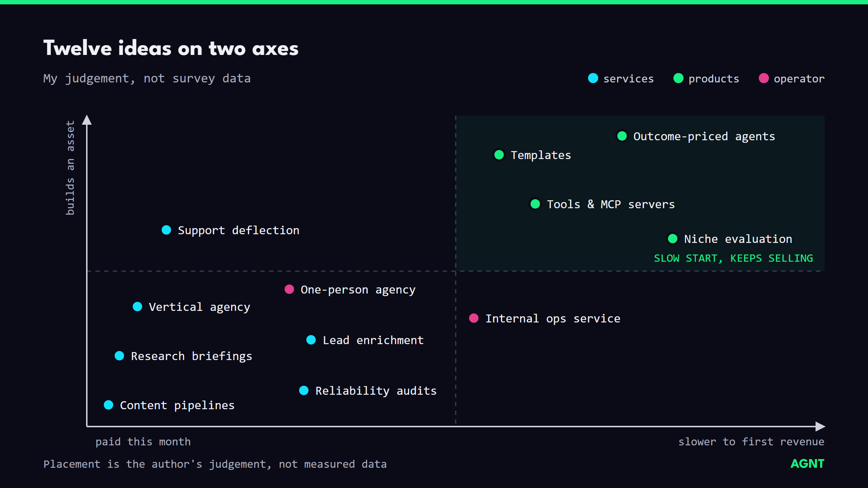Click the 'My judgement, not survey data' subtitle
Screen dimensions: 868x488
coord(147,79)
